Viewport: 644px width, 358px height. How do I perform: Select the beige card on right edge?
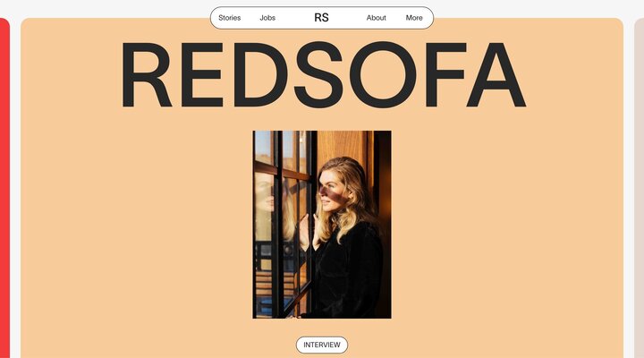pos(639,188)
